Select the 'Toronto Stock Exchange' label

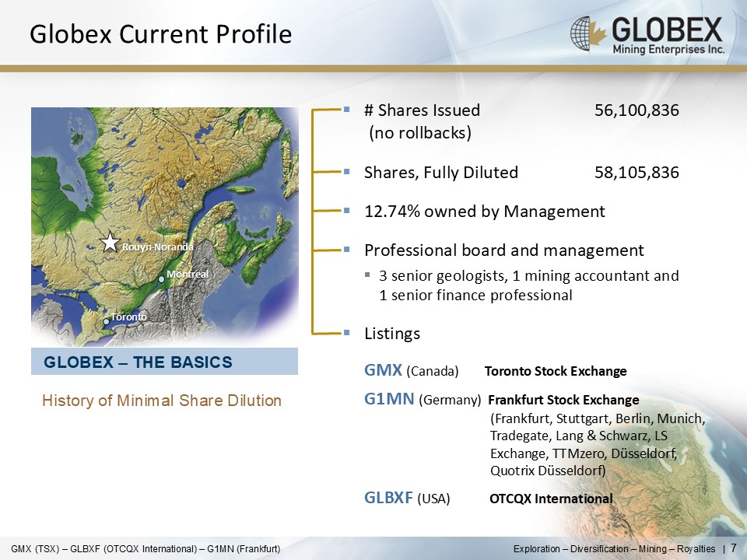pyautogui.click(x=556, y=371)
